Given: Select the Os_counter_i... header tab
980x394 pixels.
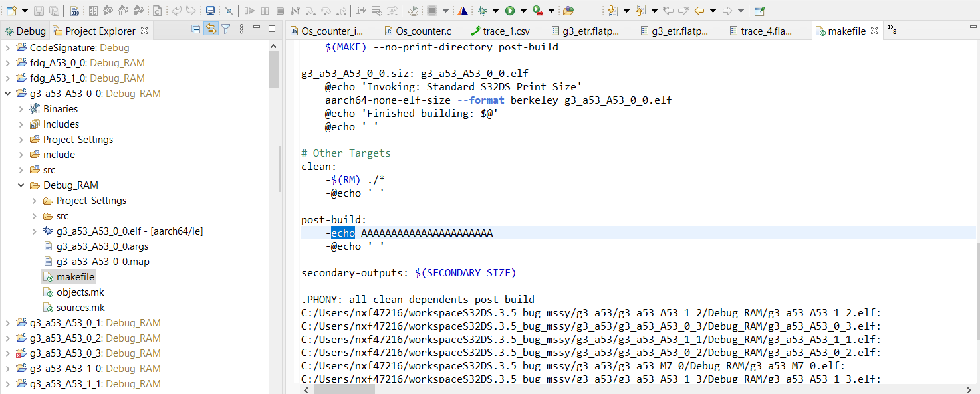Looking at the screenshot, I should click(x=326, y=31).
